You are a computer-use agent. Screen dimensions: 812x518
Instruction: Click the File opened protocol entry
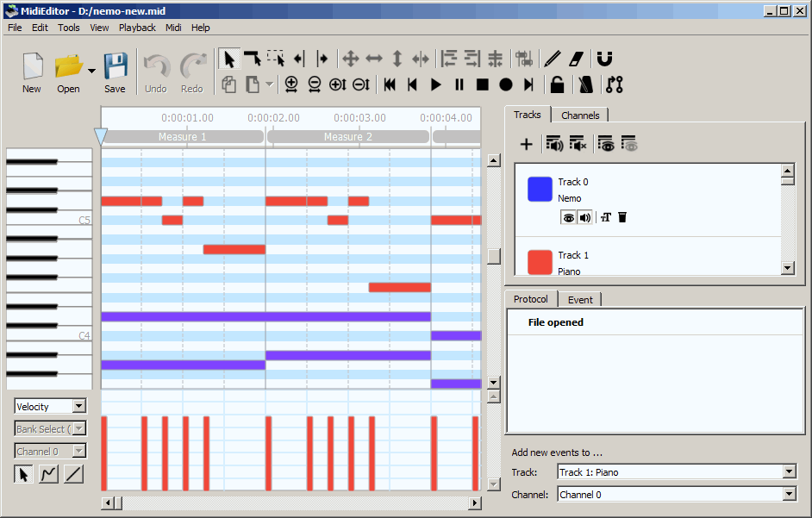click(x=556, y=322)
